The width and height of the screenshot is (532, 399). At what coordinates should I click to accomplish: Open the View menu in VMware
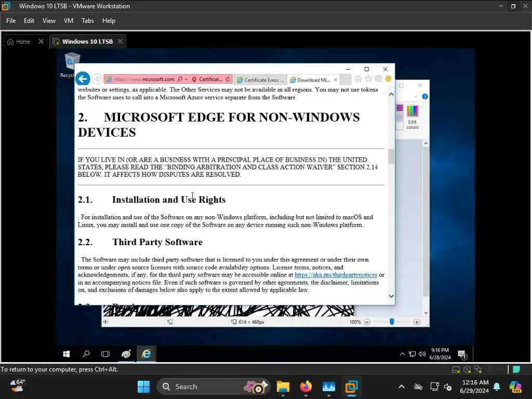(49, 21)
